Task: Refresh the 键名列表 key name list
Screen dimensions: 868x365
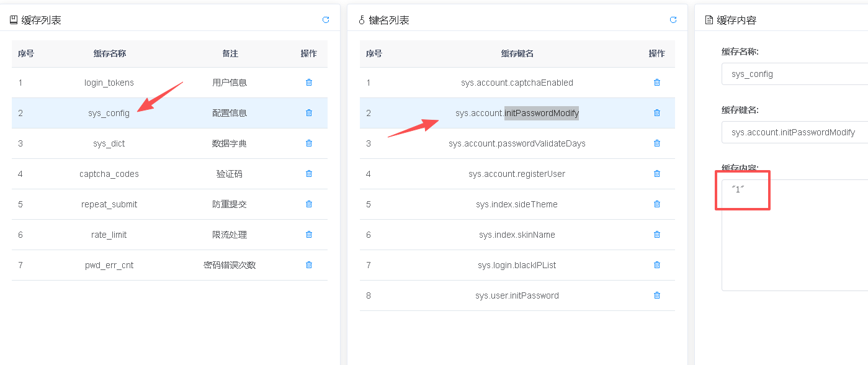Action: (673, 20)
